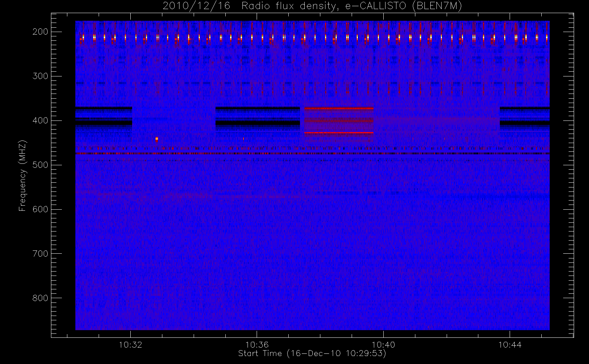Click the 10:32 time tick label
The width and height of the screenshot is (589, 364).
130,345
